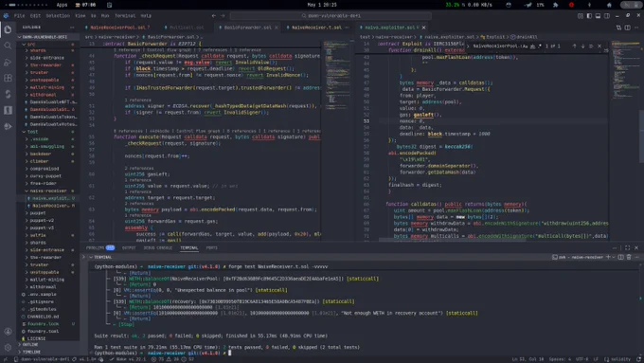This screenshot has width=644, height=363.
Task: Switch to PROBLEMS panel tab
Action: point(100,248)
